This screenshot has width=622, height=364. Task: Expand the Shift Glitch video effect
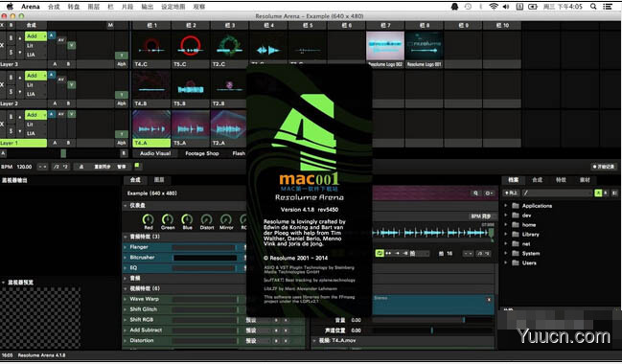pyautogui.click(x=126, y=309)
